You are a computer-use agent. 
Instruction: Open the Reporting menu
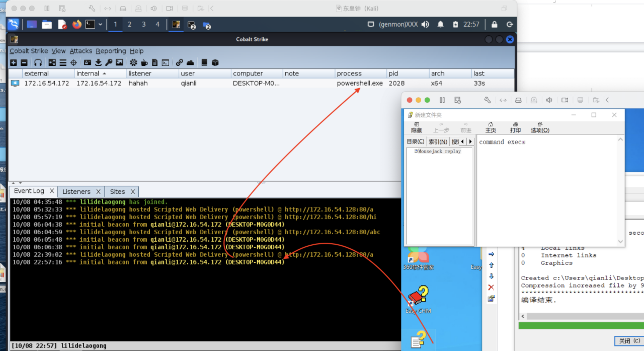tap(111, 51)
